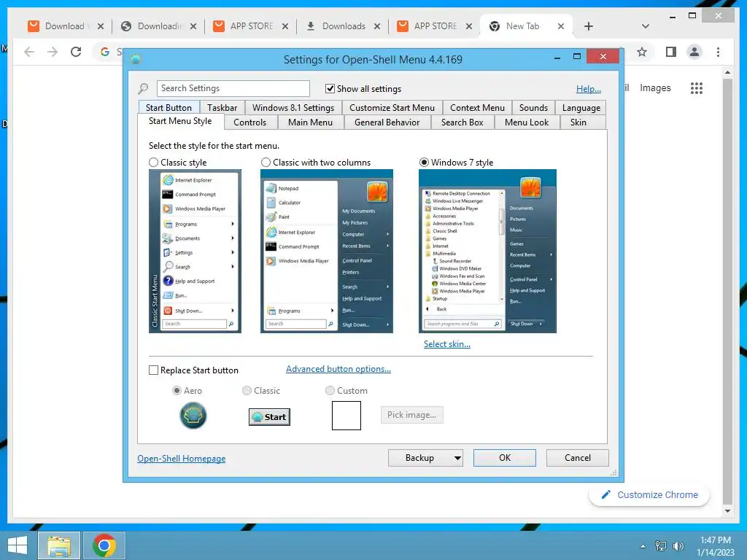The height and width of the screenshot is (560, 747).
Task: Bookmark this page with star icon
Action: pyautogui.click(x=642, y=52)
